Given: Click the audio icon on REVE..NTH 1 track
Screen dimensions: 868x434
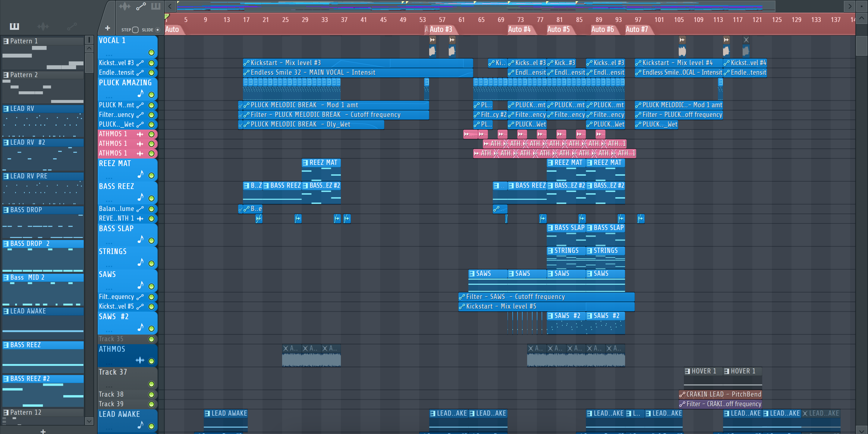Looking at the screenshot, I should tap(140, 218).
